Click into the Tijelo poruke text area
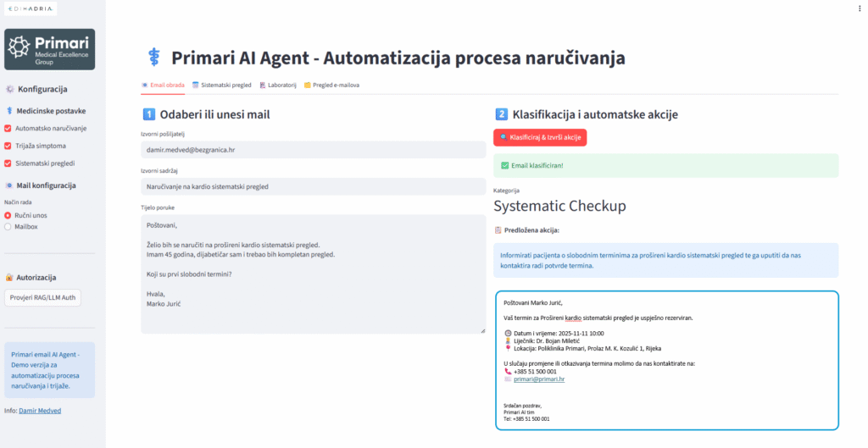The image size is (868, 448). (313, 273)
